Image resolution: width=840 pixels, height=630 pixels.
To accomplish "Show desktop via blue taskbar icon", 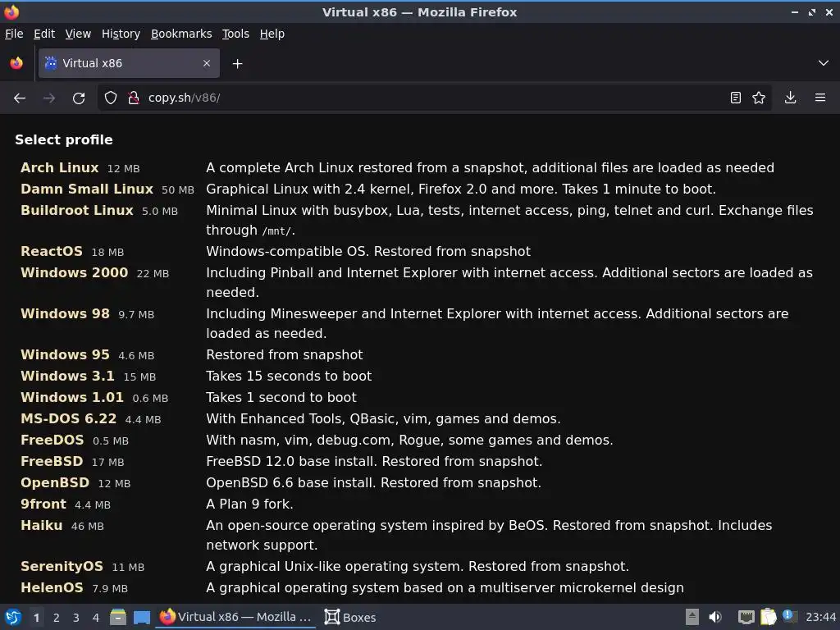I will pos(141,617).
